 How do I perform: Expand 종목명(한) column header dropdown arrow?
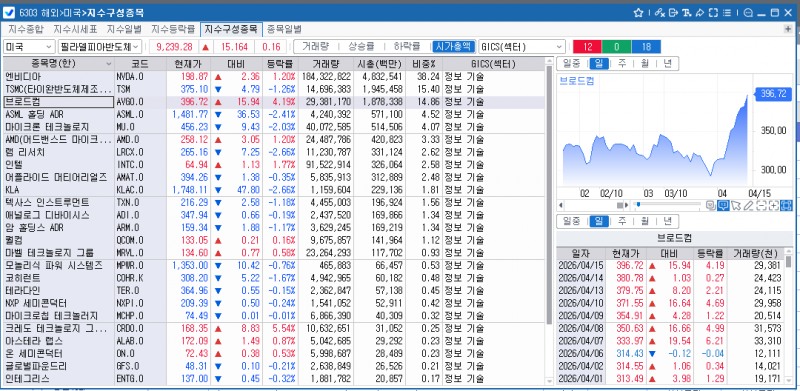pyautogui.click(x=108, y=64)
